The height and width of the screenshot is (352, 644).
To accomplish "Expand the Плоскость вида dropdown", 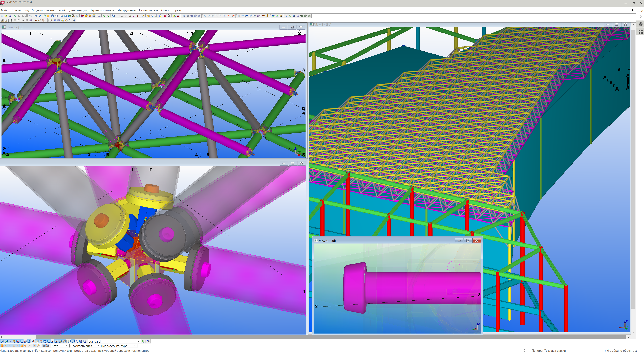I will pos(98,346).
